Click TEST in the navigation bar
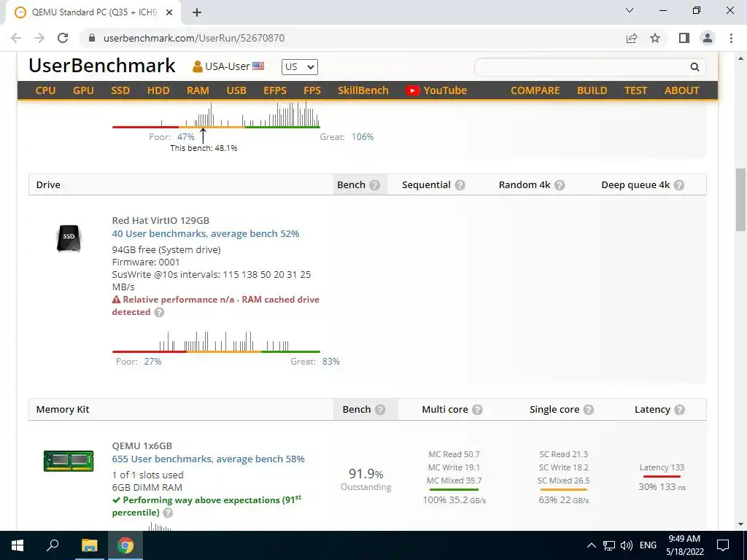747x560 pixels. (x=635, y=90)
